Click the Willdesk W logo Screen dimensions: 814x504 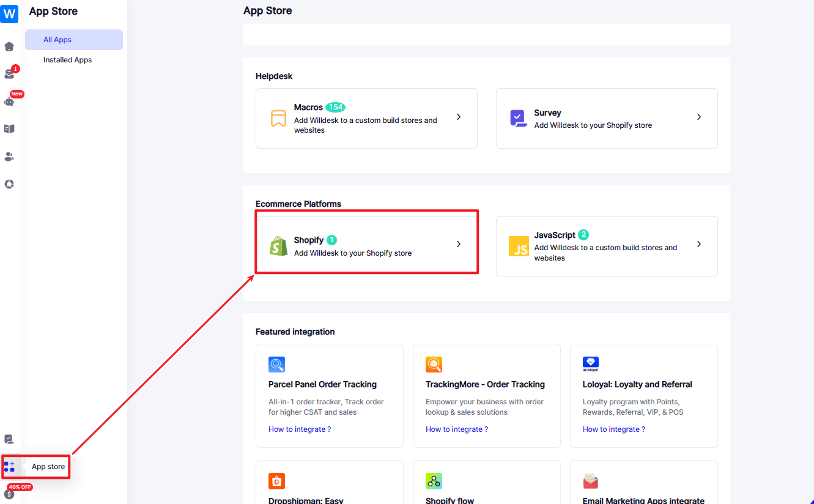pos(9,13)
